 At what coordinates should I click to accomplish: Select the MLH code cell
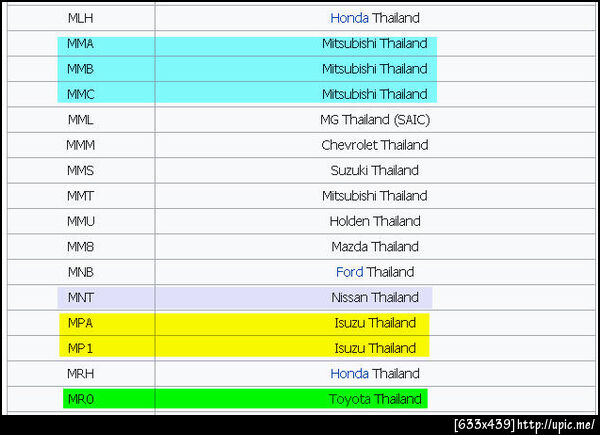click(80, 18)
